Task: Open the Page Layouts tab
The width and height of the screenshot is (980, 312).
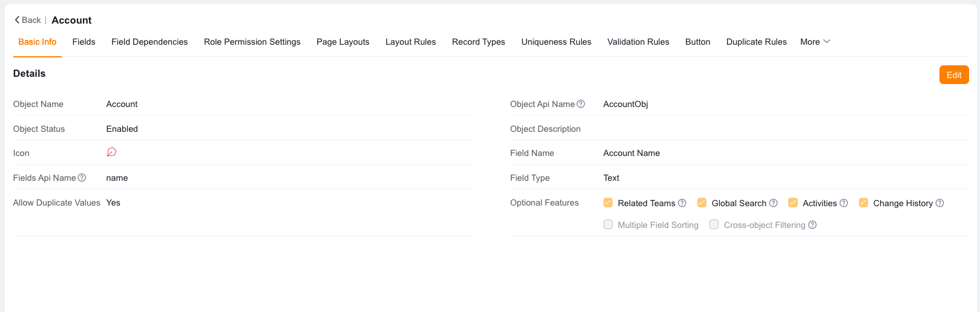Action: coord(343,42)
